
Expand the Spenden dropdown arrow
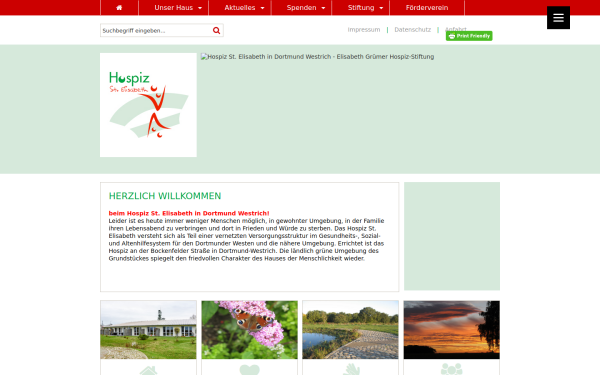click(x=323, y=8)
